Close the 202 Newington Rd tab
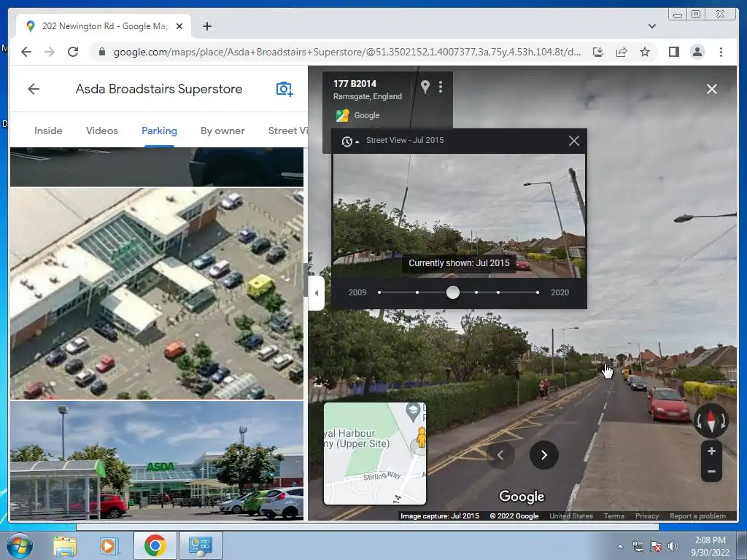Image resolution: width=747 pixels, height=560 pixels. coord(179,26)
